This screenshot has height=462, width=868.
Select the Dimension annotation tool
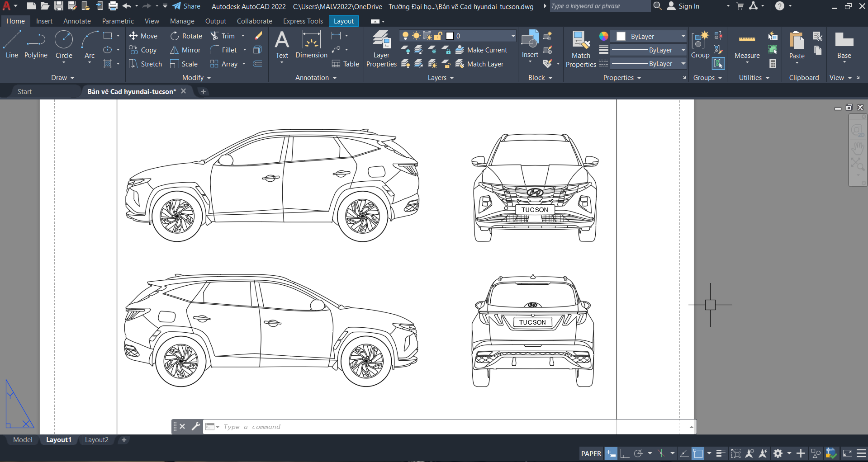(x=311, y=44)
